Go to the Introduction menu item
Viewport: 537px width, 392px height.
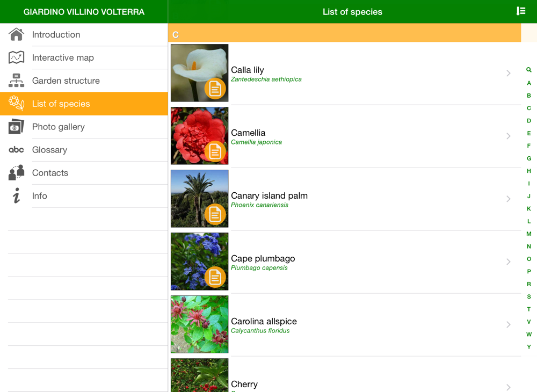click(84, 34)
